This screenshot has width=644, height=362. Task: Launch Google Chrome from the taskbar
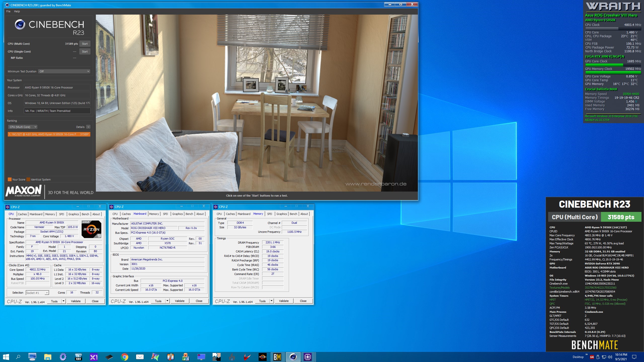tap(124, 357)
